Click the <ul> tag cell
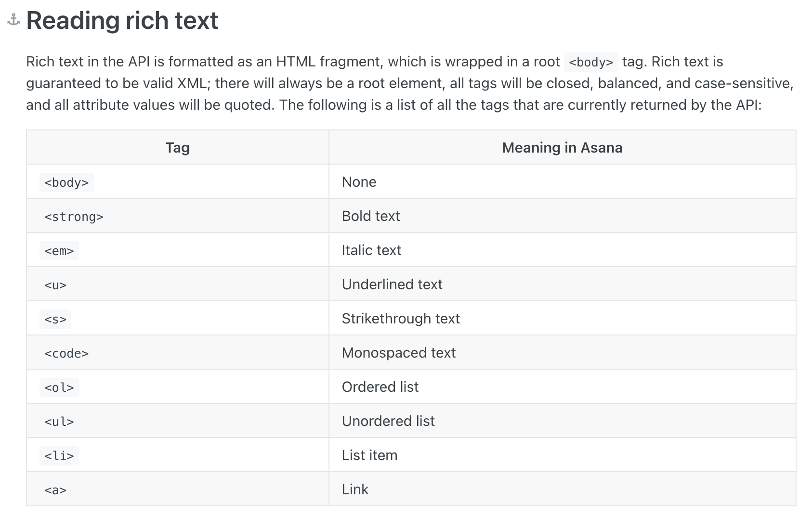The height and width of the screenshot is (515, 812). [59, 422]
